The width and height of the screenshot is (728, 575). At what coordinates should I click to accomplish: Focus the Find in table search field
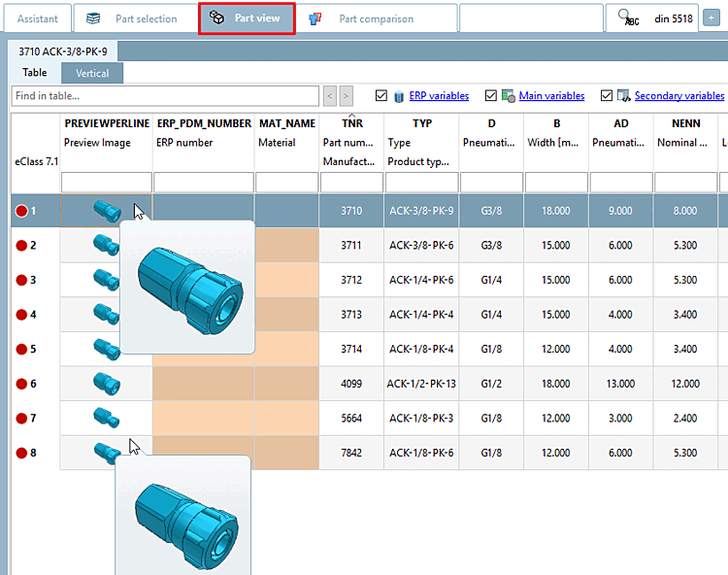coord(165,96)
